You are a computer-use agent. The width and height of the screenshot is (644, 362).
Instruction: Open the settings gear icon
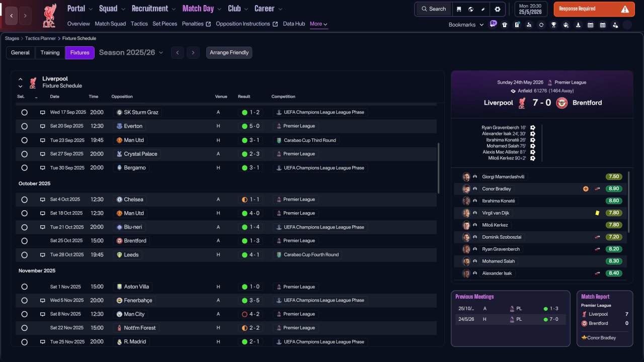tap(498, 9)
